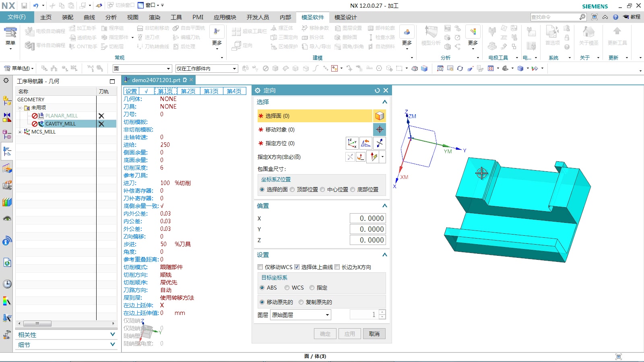Switch to 第4页 parameter tab
The width and height of the screenshot is (644, 362).
point(234,91)
